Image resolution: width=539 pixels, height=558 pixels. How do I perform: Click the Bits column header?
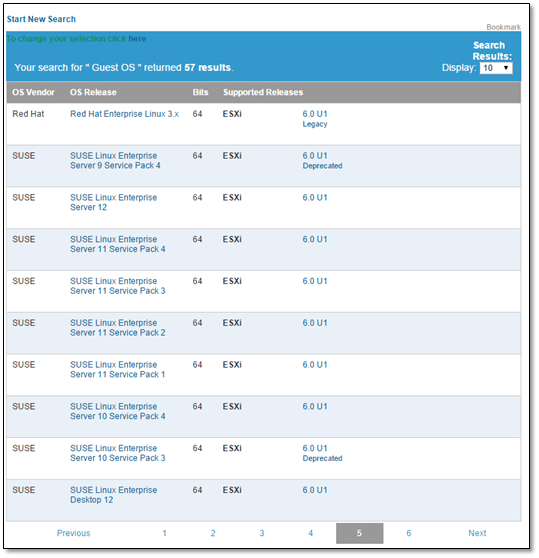(200, 93)
